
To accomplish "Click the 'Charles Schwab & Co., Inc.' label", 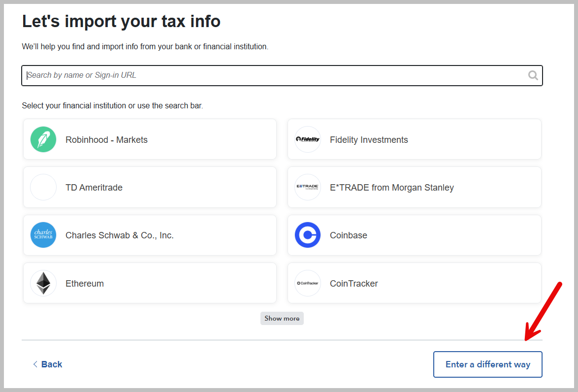I will (x=120, y=235).
